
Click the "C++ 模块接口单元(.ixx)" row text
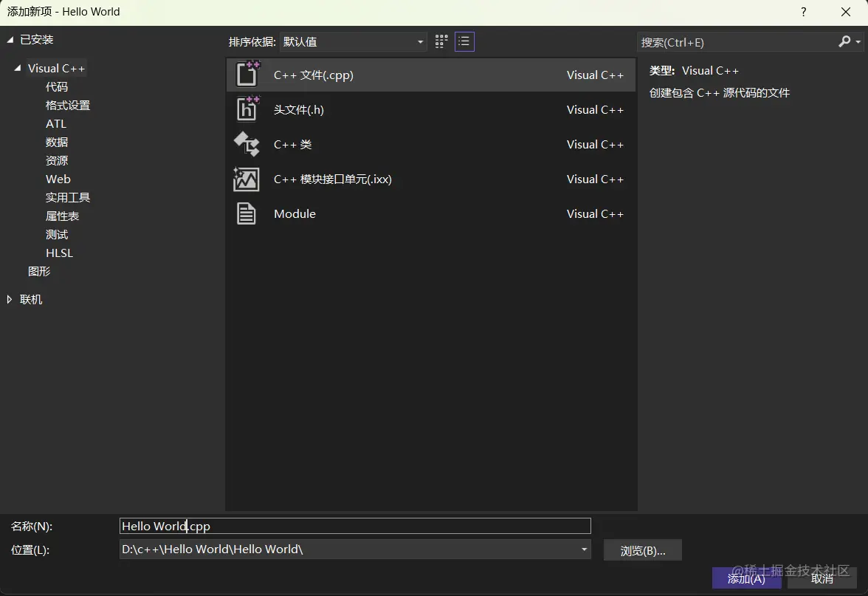(333, 179)
